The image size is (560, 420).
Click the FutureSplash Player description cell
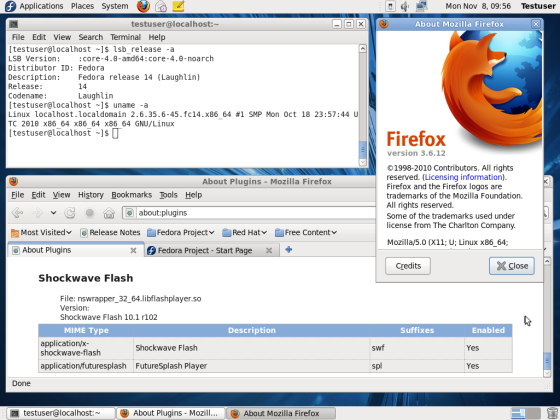pyautogui.click(x=251, y=366)
